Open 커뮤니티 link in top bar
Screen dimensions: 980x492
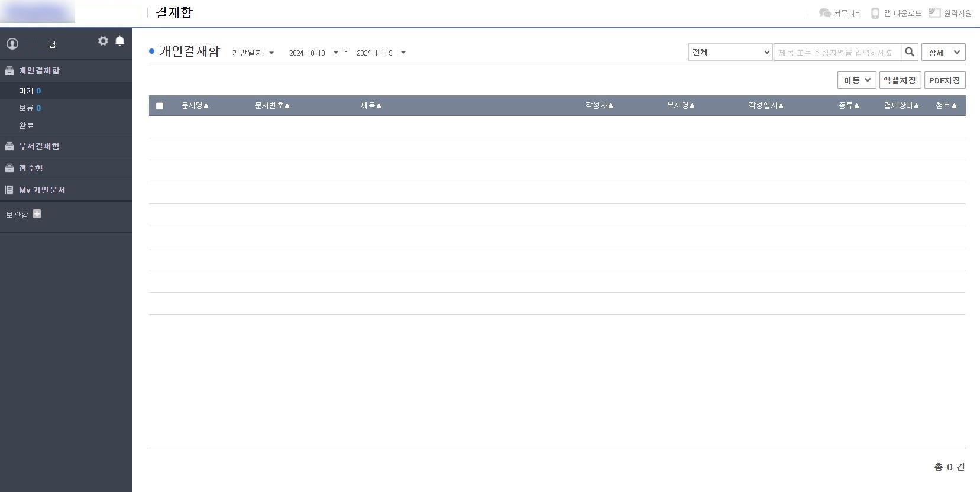[848, 13]
